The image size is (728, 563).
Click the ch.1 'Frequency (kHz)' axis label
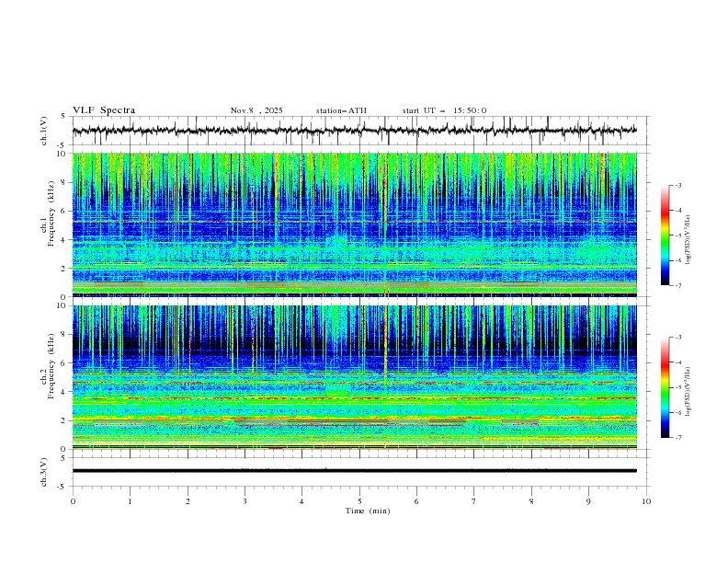(51, 214)
